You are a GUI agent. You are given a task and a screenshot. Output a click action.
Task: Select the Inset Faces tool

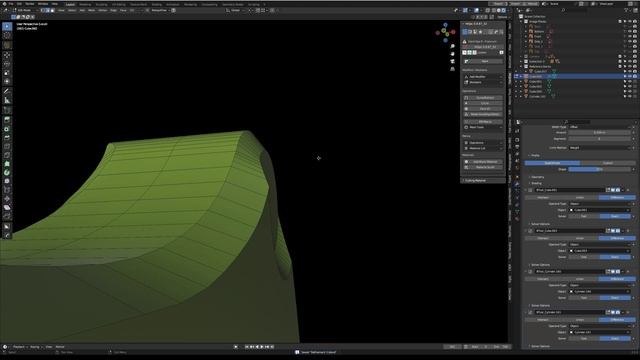coord(7,129)
